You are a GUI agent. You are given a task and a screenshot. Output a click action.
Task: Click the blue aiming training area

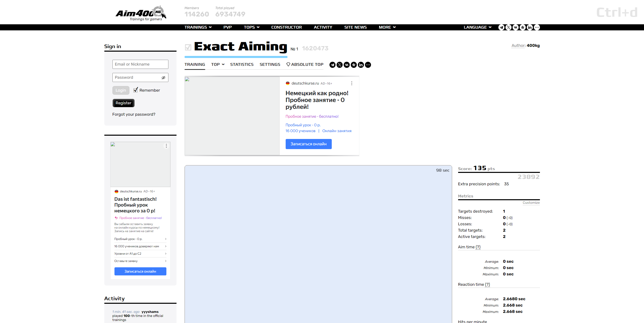pos(318,243)
